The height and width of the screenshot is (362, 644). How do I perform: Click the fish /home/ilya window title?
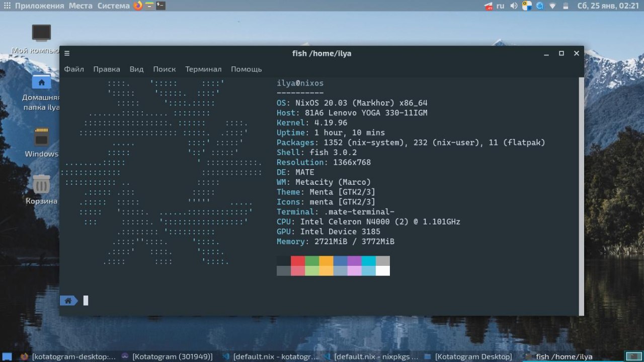[x=321, y=53]
